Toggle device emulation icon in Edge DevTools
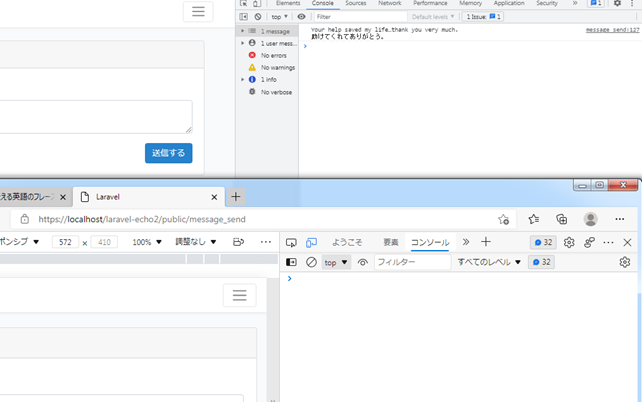The height and width of the screenshot is (402, 642). click(x=311, y=242)
